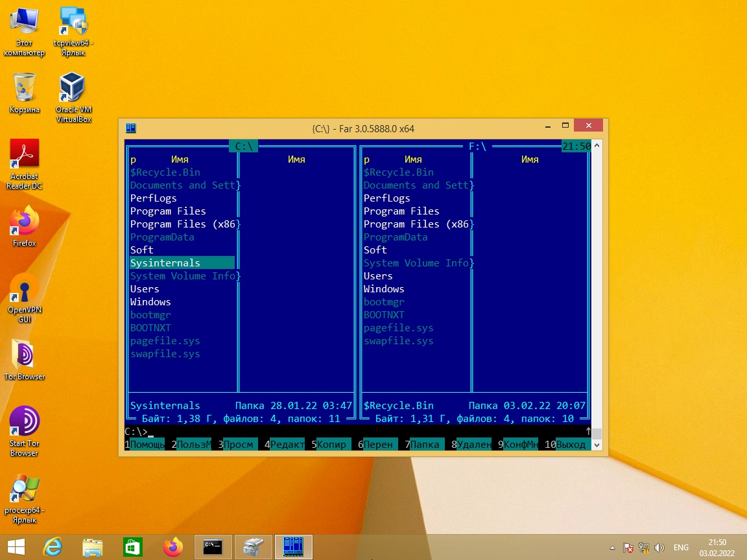747x560 pixels.
Task: Open the Этот компьютер desktop icon
Action: coord(24,32)
